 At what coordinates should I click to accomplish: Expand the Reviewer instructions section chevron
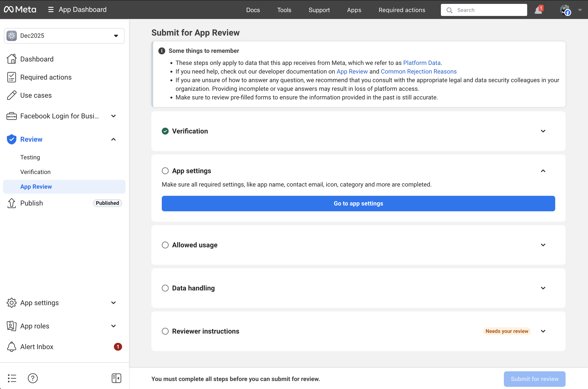pyautogui.click(x=543, y=331)
